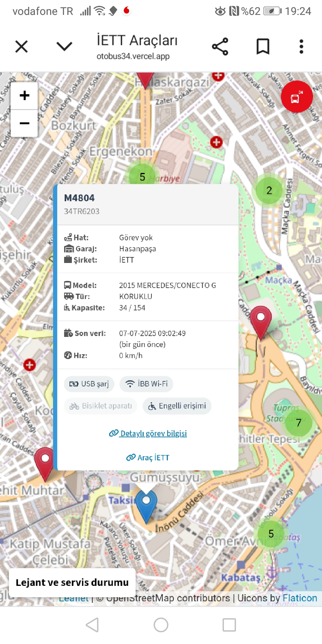The height and width of the screenshot is (644, 322).
Task: Select the model text 2015 MERCEDES/CONECTO G
Action: tap(168, 285)
